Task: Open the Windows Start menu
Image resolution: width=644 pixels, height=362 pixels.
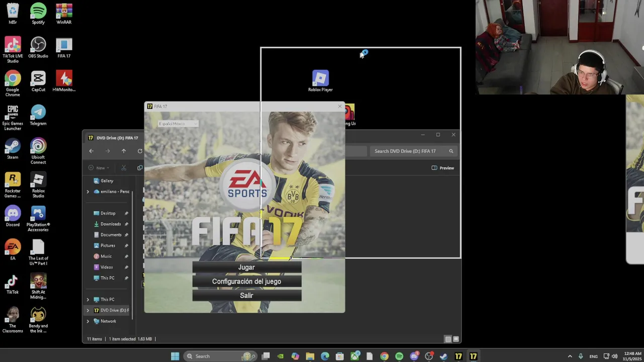Action: click(x=175, y=356)
